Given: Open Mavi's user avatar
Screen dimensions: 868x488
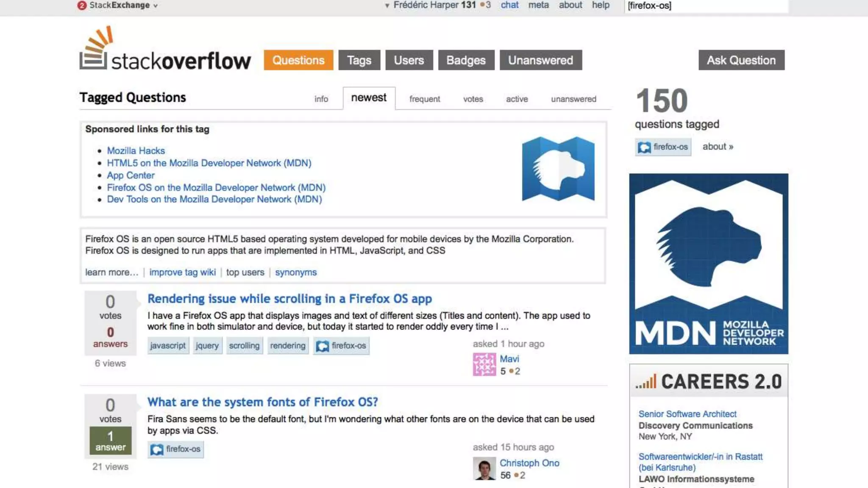Looking at the screenshot, I should [x=484, y=364].
